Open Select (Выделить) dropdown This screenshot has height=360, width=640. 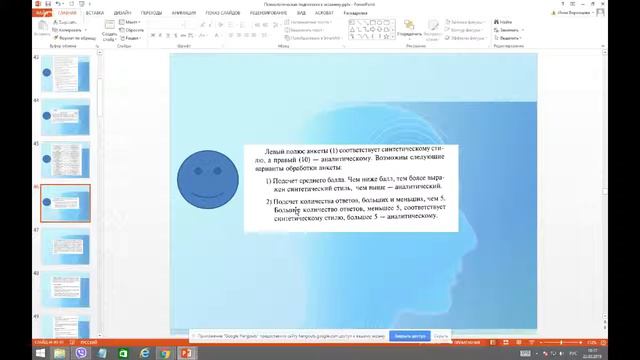[x=508, y=38]
